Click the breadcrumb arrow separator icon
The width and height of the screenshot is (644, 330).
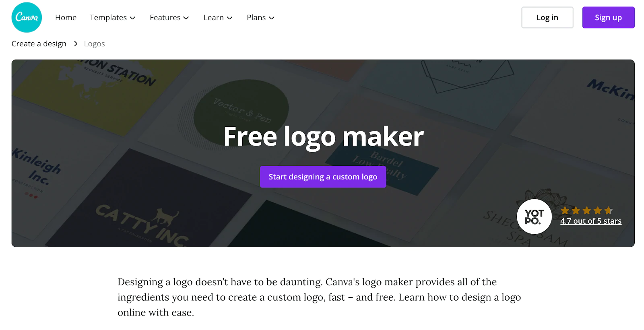coord(75,43)
